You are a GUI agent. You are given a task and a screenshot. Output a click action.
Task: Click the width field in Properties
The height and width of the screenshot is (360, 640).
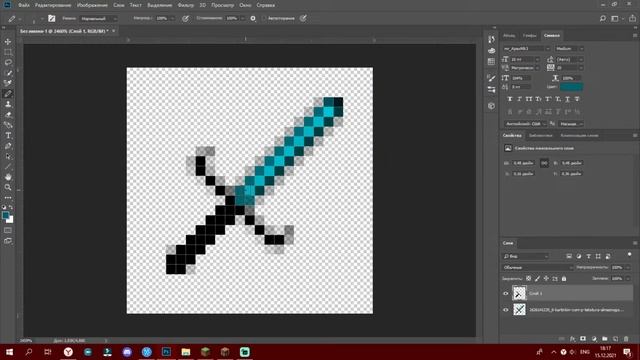[x=524, y=163]
